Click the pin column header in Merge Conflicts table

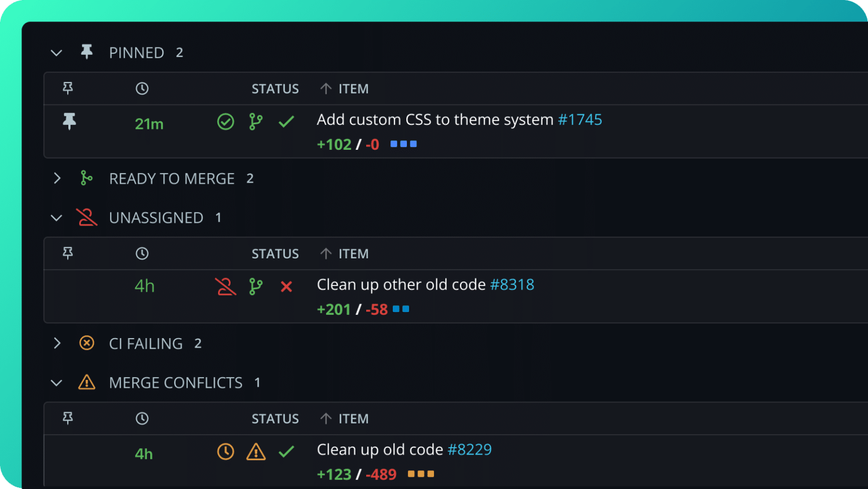(x=68, y=418)
